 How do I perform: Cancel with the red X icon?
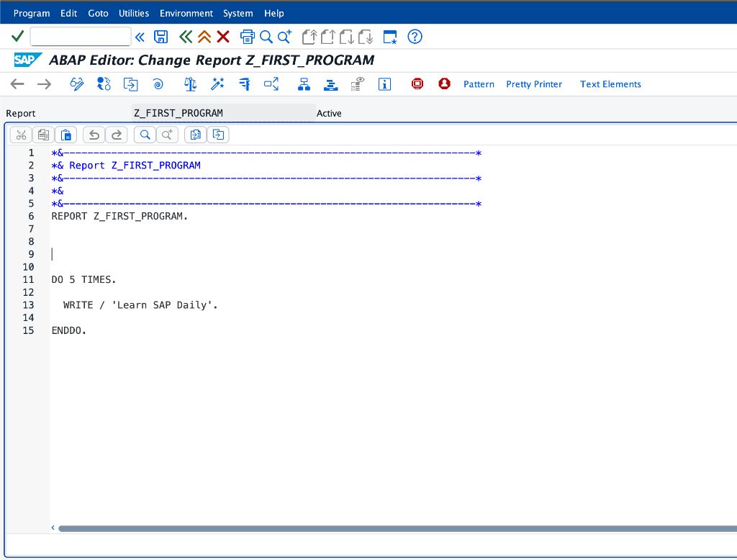click(223, 37)
